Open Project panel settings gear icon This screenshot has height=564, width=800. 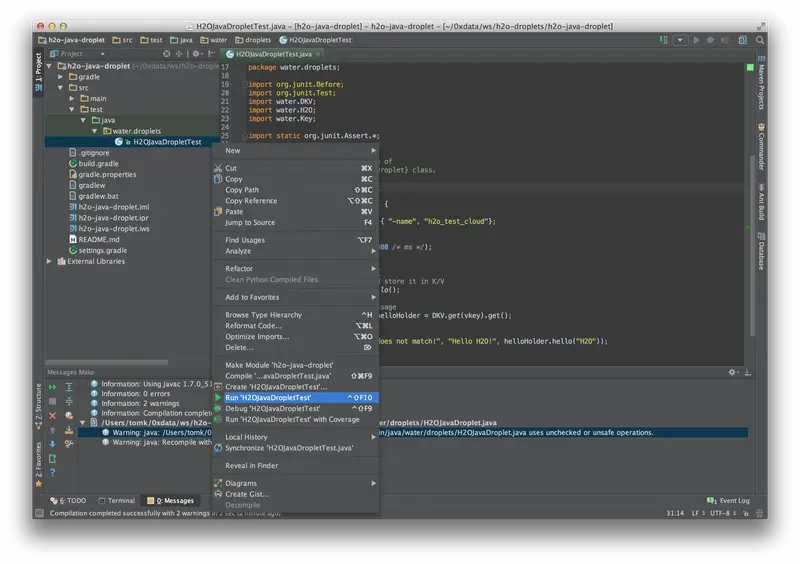pos(196,54)
